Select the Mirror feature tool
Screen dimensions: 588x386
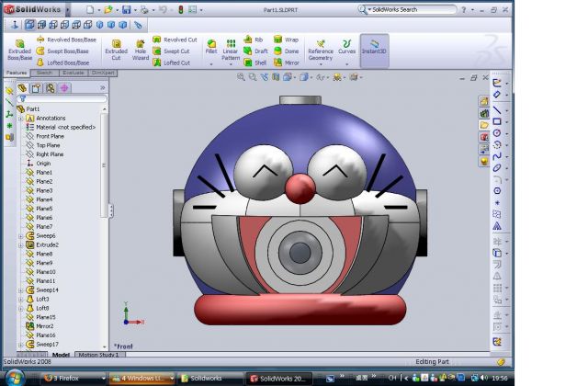[287, 62]
